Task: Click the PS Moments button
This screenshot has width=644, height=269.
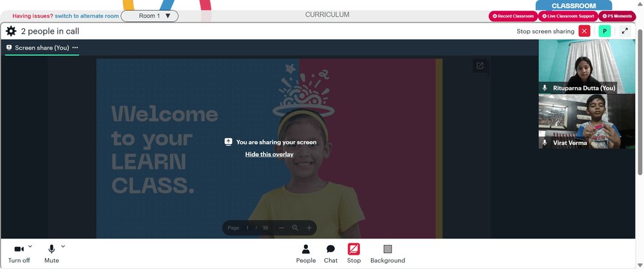Action: pos(617,16)
